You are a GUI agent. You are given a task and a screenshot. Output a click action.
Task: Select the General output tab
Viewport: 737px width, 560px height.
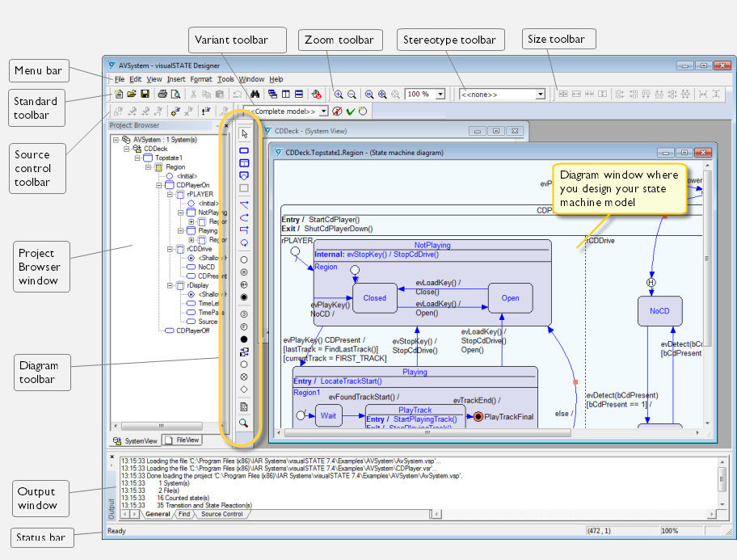click(x=158, y=514)
